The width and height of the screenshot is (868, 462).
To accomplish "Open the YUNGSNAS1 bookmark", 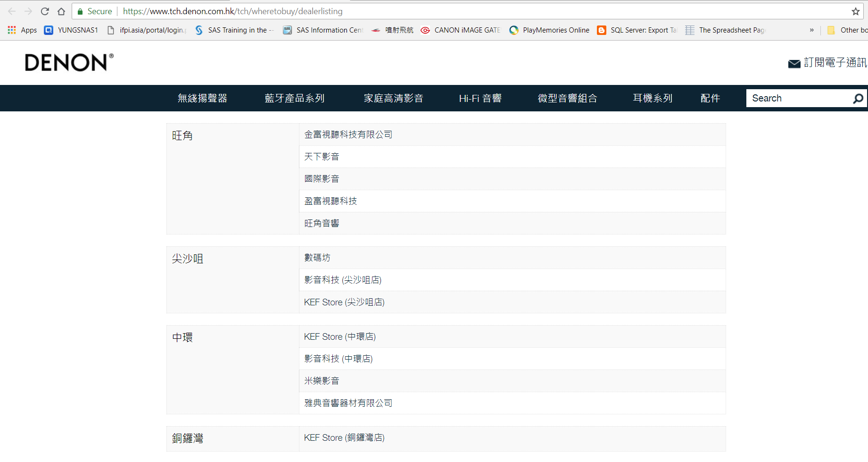I will click(71, 30).
